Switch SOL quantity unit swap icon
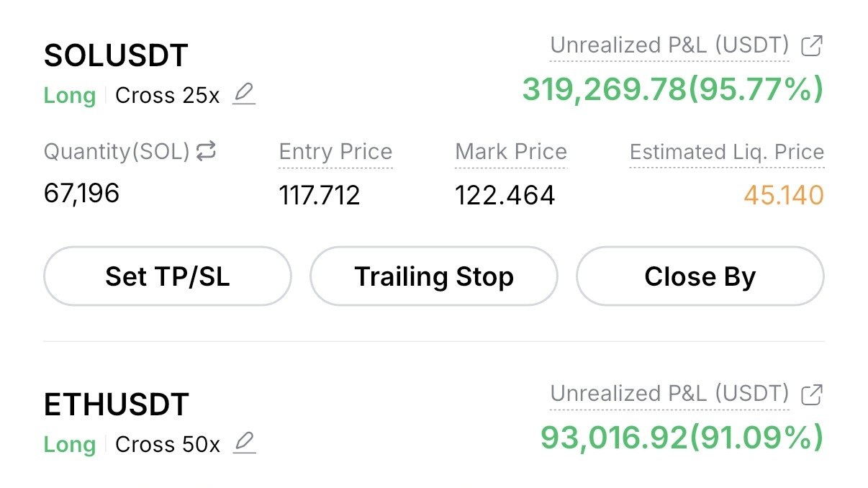 [206, 151]
